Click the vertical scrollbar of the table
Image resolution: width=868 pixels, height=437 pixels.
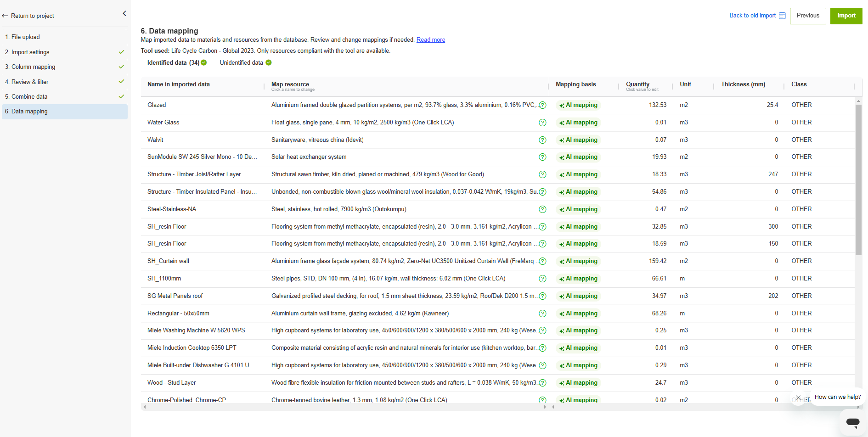pos(858,179)
